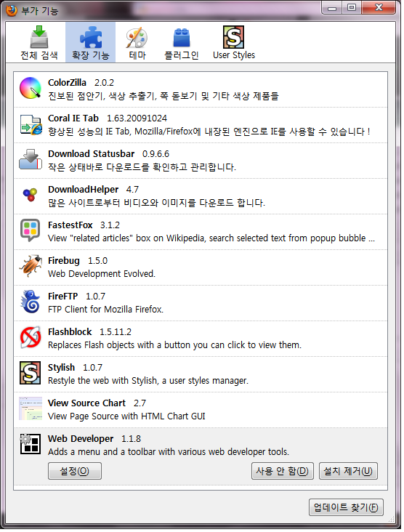Disable Web Developer with 사용 안 함(D)
The height and width of the screenshot is (532, 404).
click(x=282, y=471)
